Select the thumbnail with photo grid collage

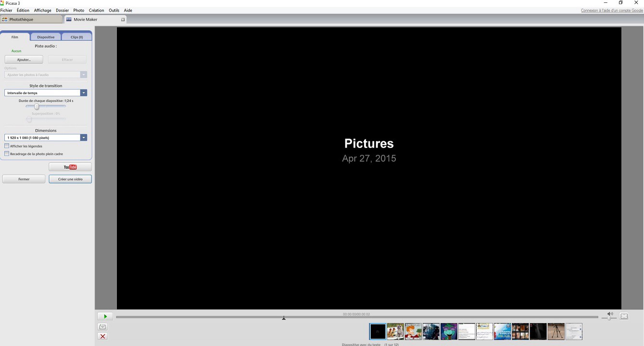pos(520,332)
